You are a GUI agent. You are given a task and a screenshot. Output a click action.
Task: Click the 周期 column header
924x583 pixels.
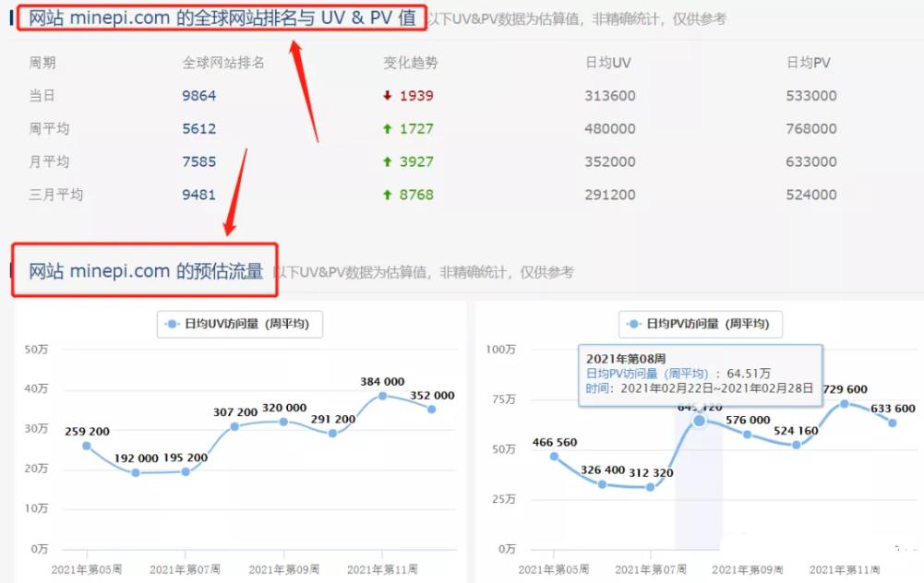point(42,63)
